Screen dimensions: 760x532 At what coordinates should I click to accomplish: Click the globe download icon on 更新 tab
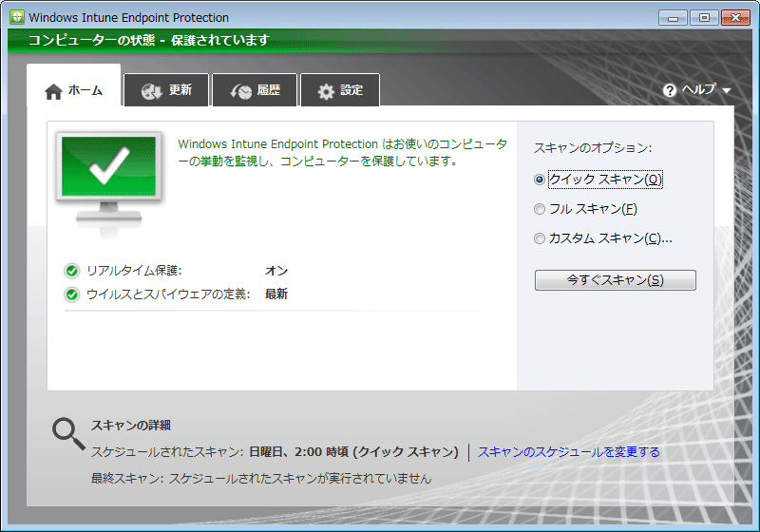pos(152,91)
